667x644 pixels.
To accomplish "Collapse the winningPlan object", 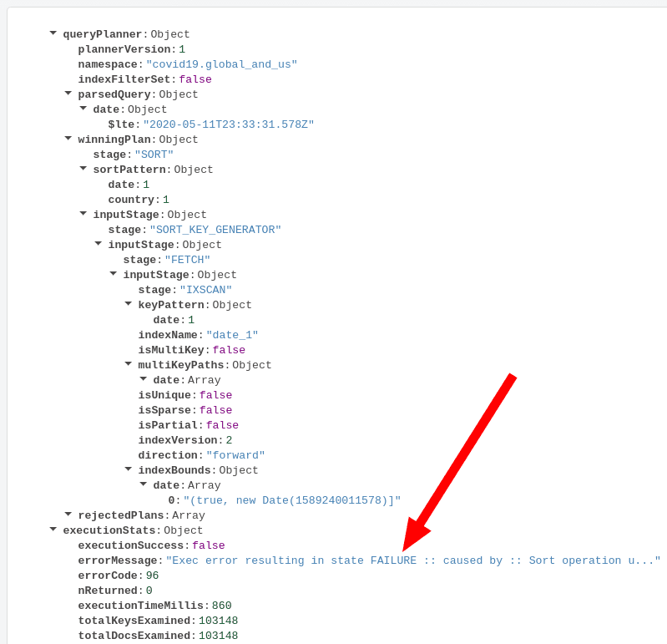I will 68,139.
